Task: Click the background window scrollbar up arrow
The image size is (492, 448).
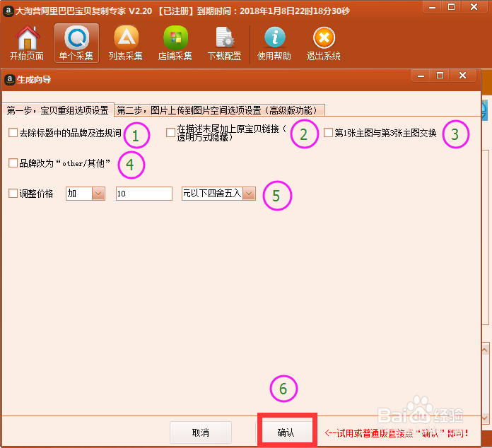Action: 485,350
